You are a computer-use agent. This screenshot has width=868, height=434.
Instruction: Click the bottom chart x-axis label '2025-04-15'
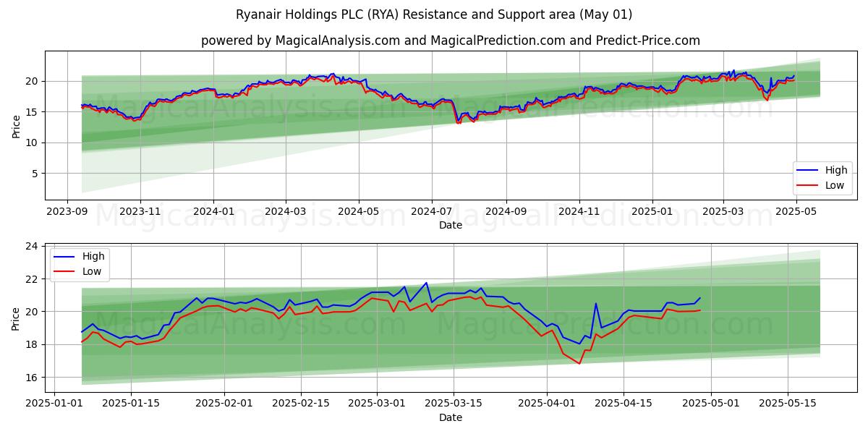click(x=624, y=404)
